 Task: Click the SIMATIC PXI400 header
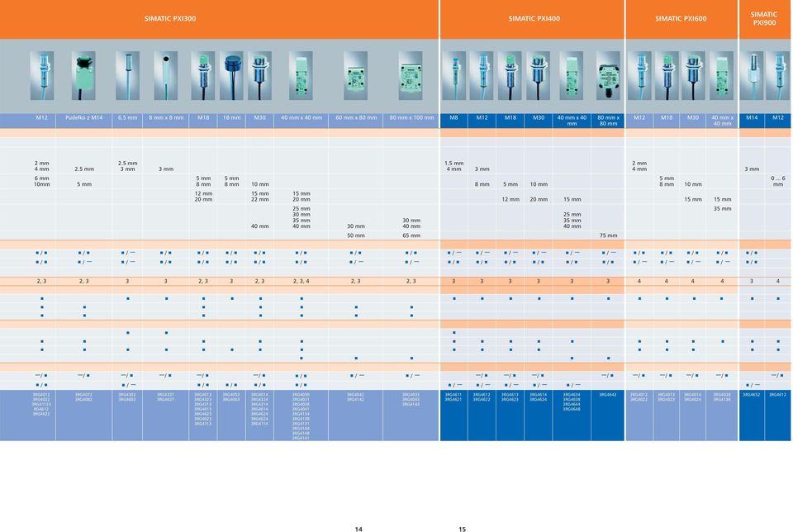click(x=534, y=19)
